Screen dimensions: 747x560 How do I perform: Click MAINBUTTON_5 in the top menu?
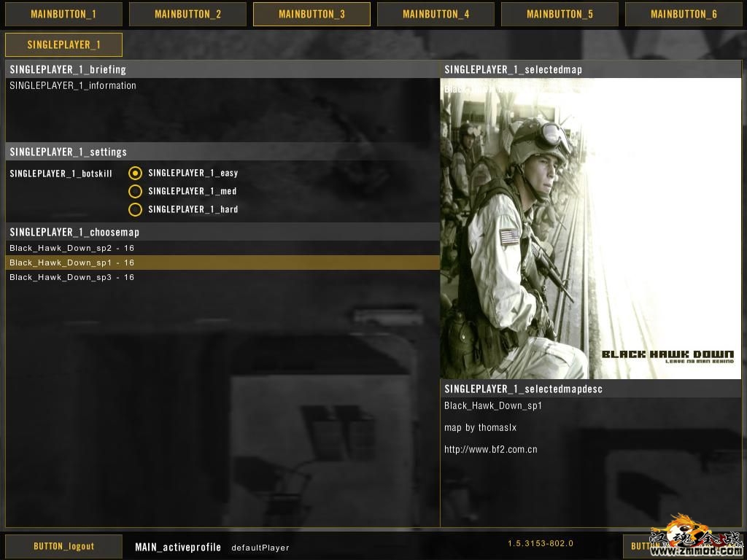[x=560, y=15]
